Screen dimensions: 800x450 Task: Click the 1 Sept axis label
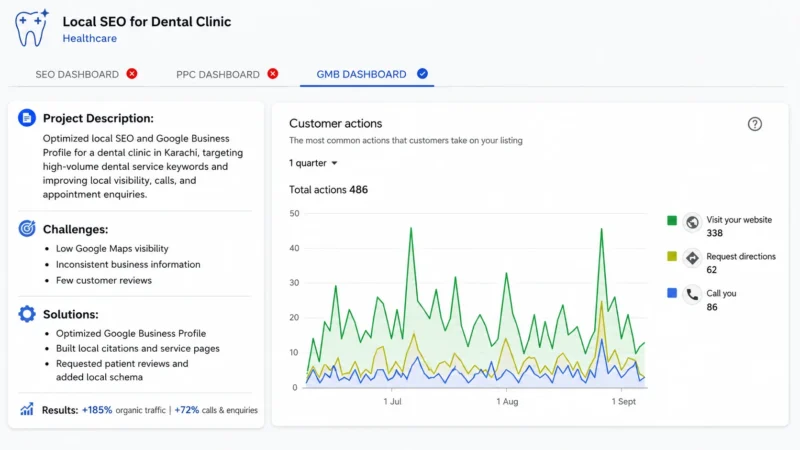(623, 402)
